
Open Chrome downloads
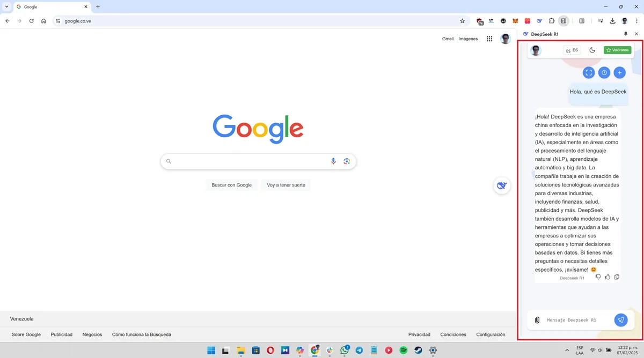pyautogui.click(x=612, y=21)
